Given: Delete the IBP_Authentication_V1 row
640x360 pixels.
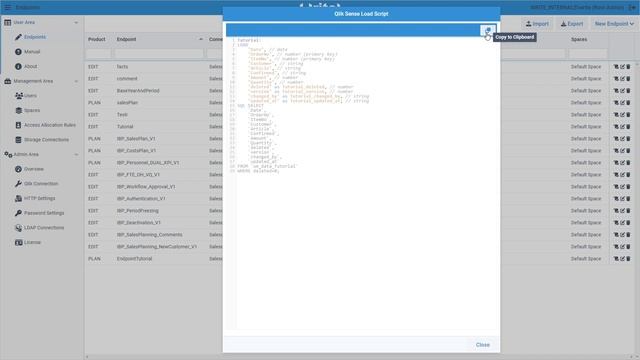Looking at the screenshot, I should [x=629, y=199].
